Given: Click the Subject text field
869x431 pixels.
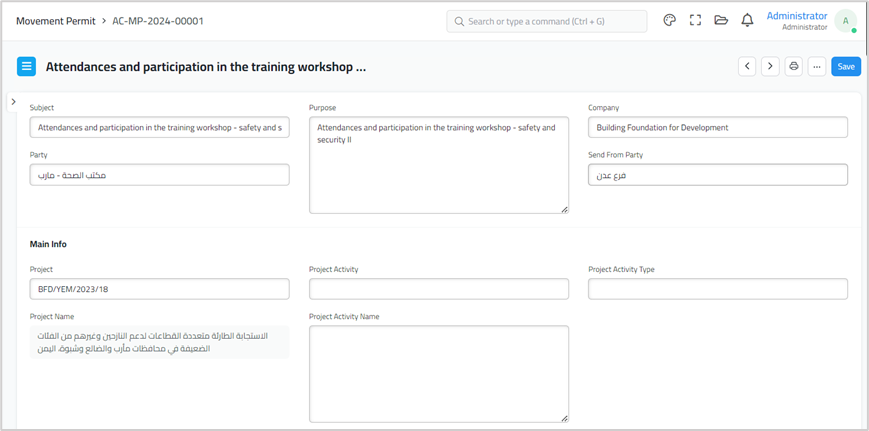Looking at the screenshot, I should click(159, 128).
